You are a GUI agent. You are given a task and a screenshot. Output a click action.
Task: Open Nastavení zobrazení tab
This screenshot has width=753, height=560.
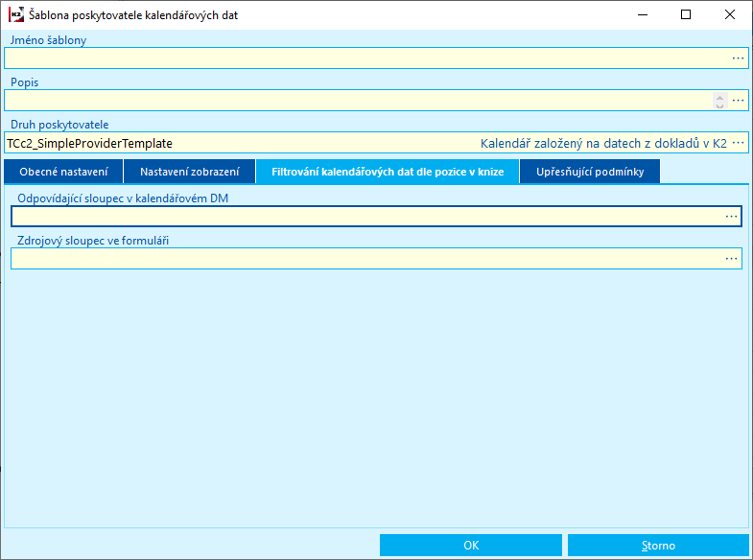tap(189, 172)
